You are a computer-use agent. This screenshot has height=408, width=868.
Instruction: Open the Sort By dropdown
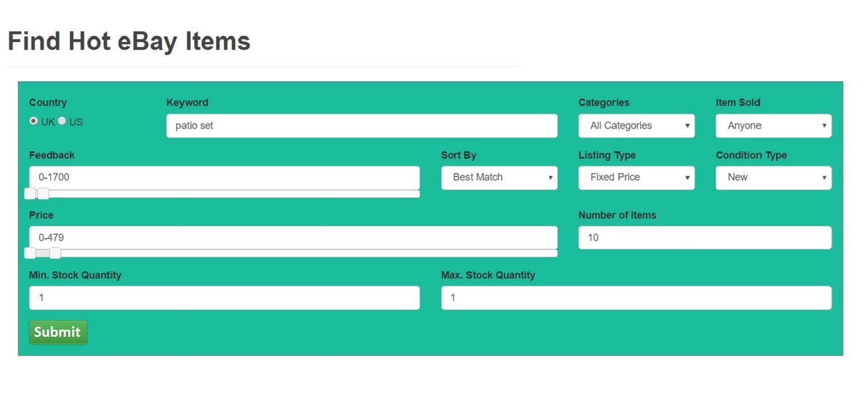pyautogui.click(x=499, y=178)
